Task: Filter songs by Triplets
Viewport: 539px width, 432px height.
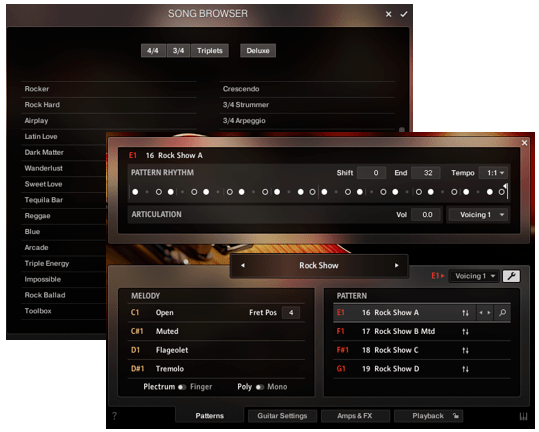Action: click(210, 51)
